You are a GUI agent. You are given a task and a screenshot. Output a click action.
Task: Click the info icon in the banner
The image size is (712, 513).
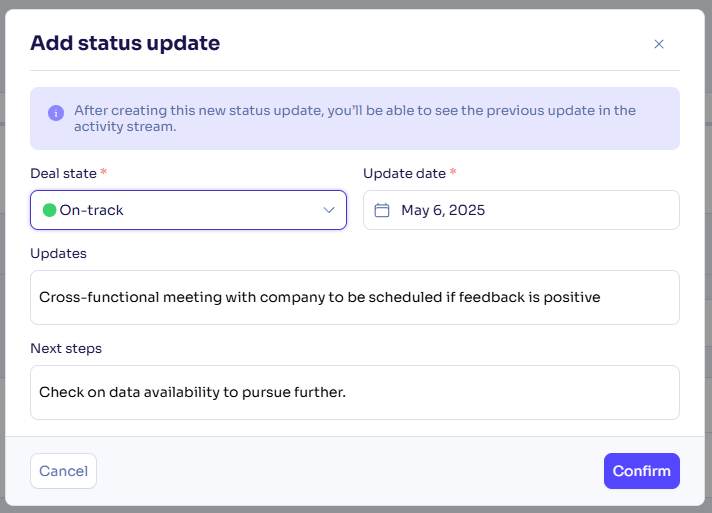[x=56, y=113]
